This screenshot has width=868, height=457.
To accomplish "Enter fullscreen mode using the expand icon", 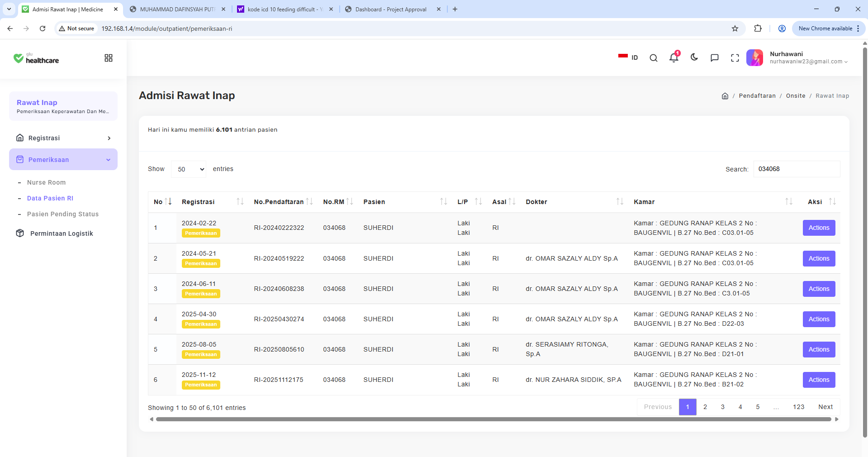I will (735, 58).
